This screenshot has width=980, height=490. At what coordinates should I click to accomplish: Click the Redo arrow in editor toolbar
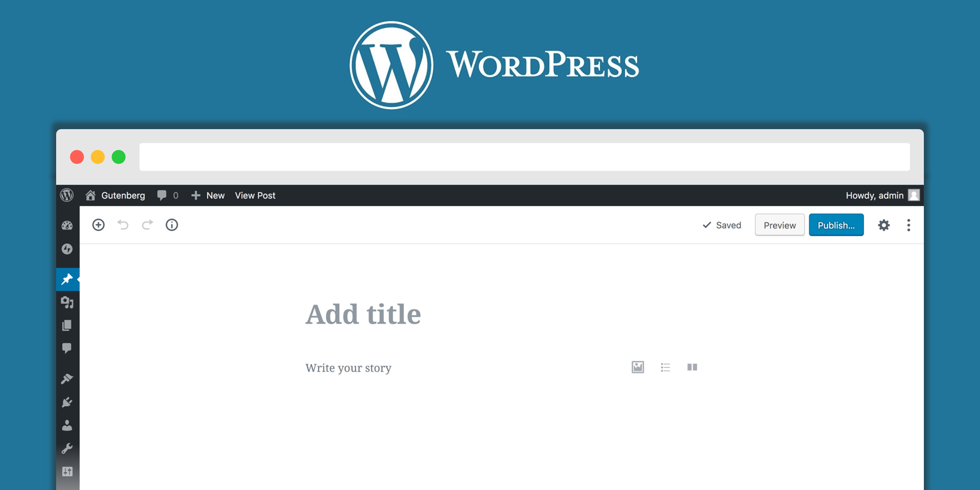[x=148, y=225]
